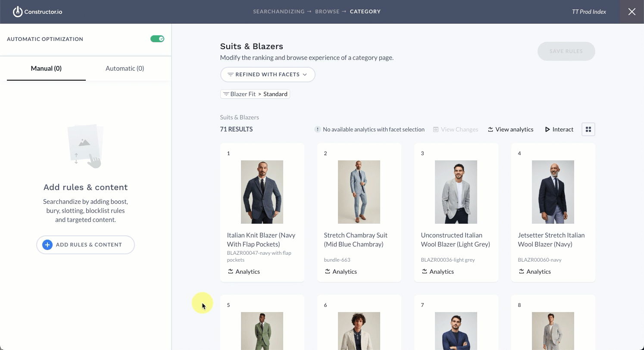The width and height of the screenshot is (644, 350).
Task: Click product 6 cream blazer thumbnail
Action: pyautogui.click(x=359, y=331)
